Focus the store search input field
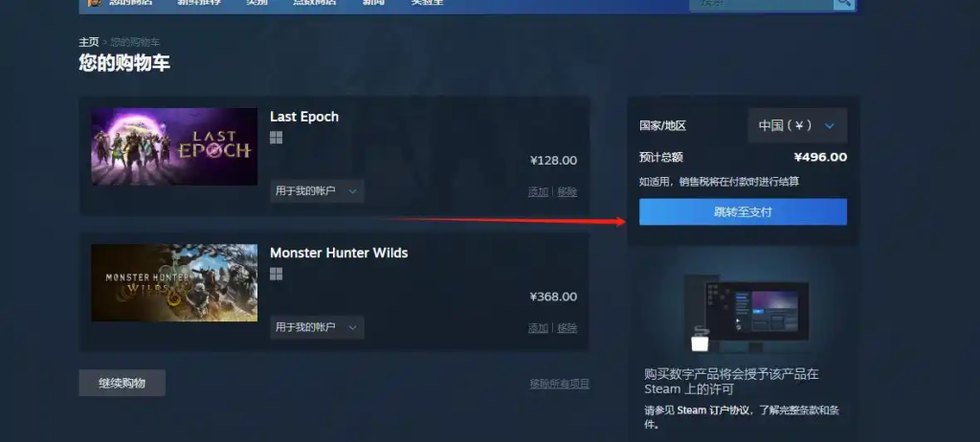Image resolution: width=980 pixels, height=442 pixels. click(761, 3)
